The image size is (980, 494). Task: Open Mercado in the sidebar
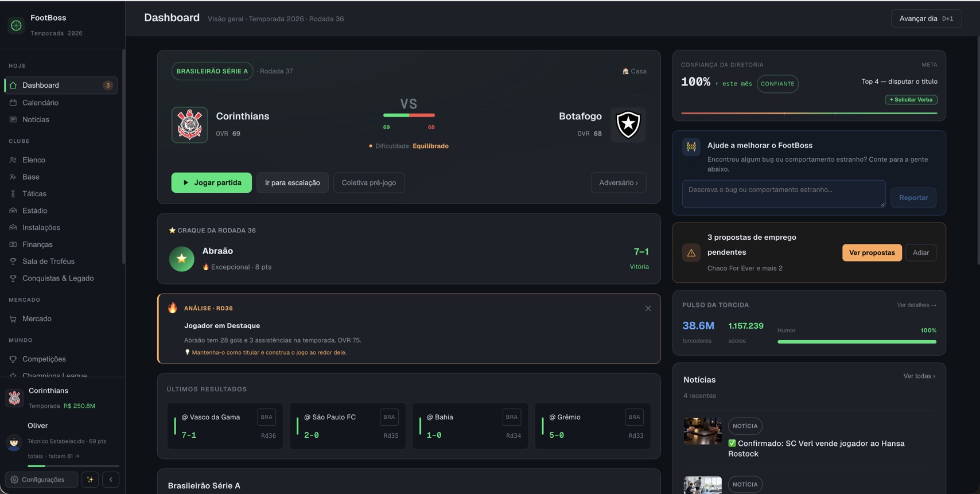60,319
